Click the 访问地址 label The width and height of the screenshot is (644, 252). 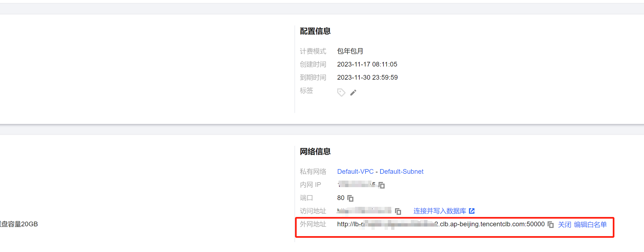tap(313, 211)
